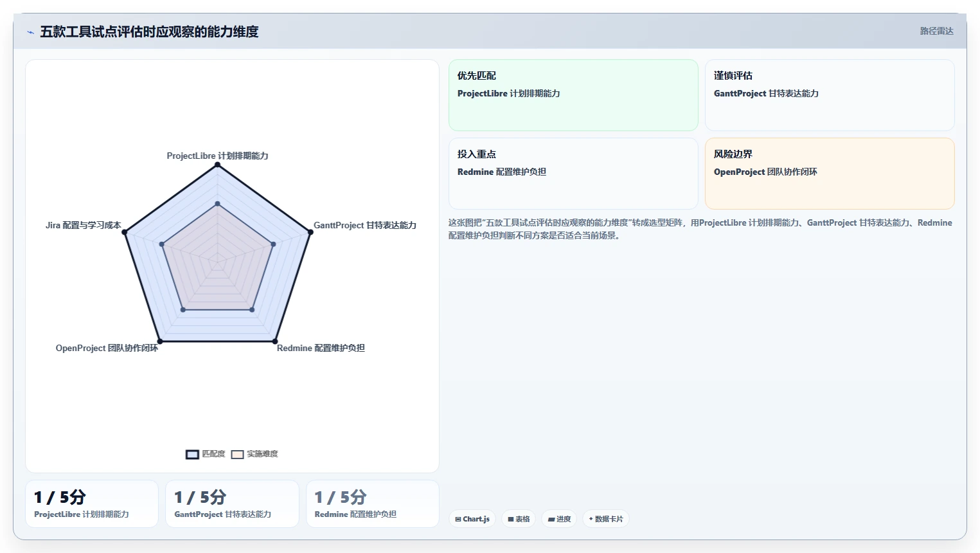
Task: Click the ProjectLibre 计划排期能力 radar axis label
Action: (x=217, y=156)
